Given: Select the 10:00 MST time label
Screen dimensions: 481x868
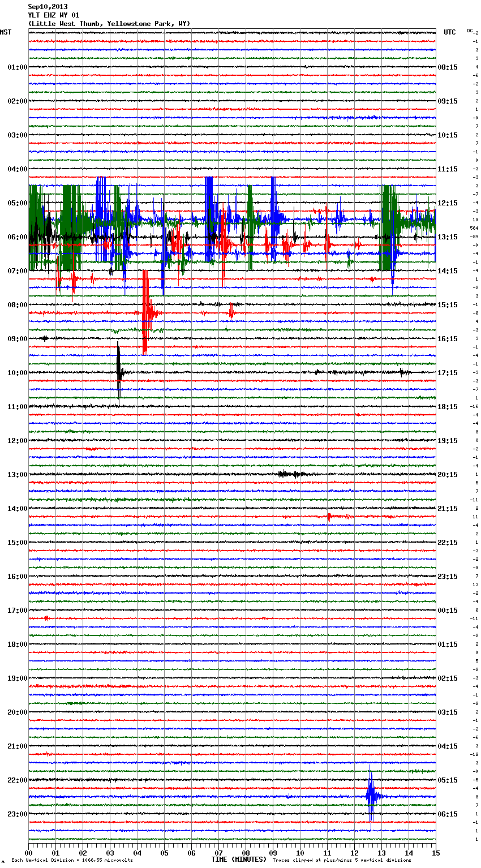Looking at the screenshot, I should (x=18, y=373).
